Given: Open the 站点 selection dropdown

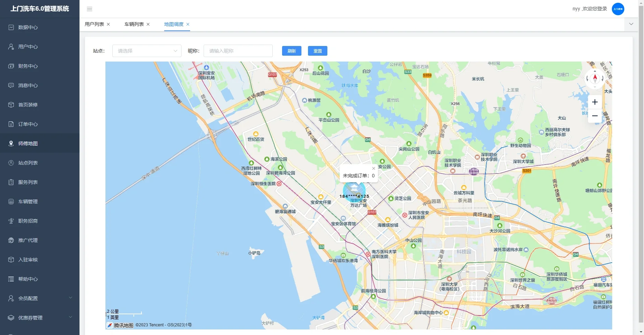Looking at the screenshot, I should click(x=147, y=51).
